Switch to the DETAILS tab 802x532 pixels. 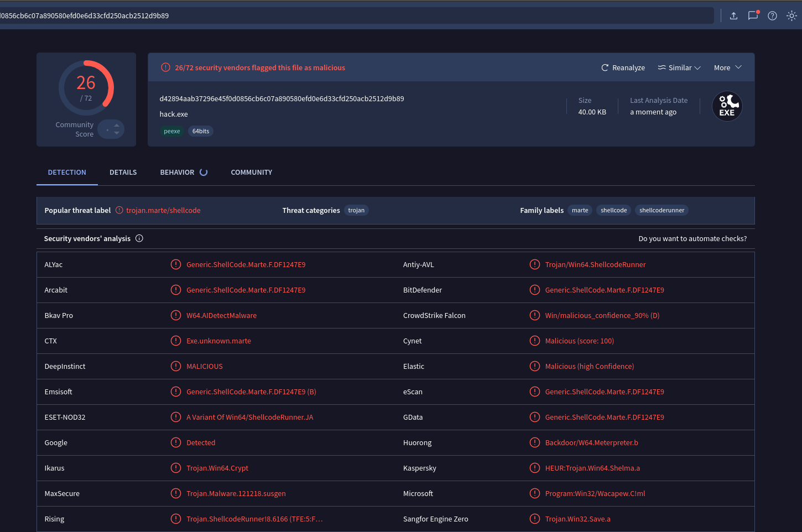point(123,173)
